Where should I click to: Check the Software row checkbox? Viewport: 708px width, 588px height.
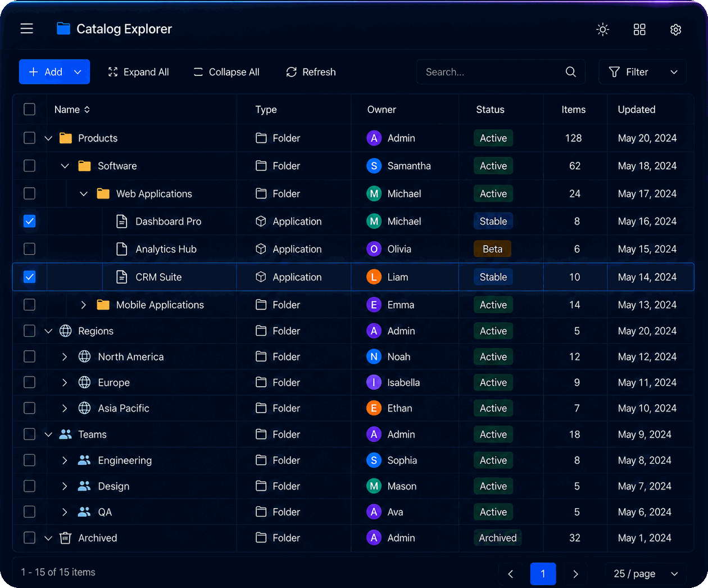point(30,166)
